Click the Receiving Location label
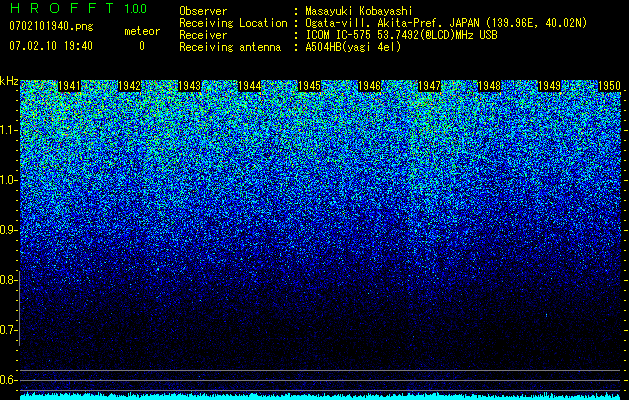 [x=233, y=24]
